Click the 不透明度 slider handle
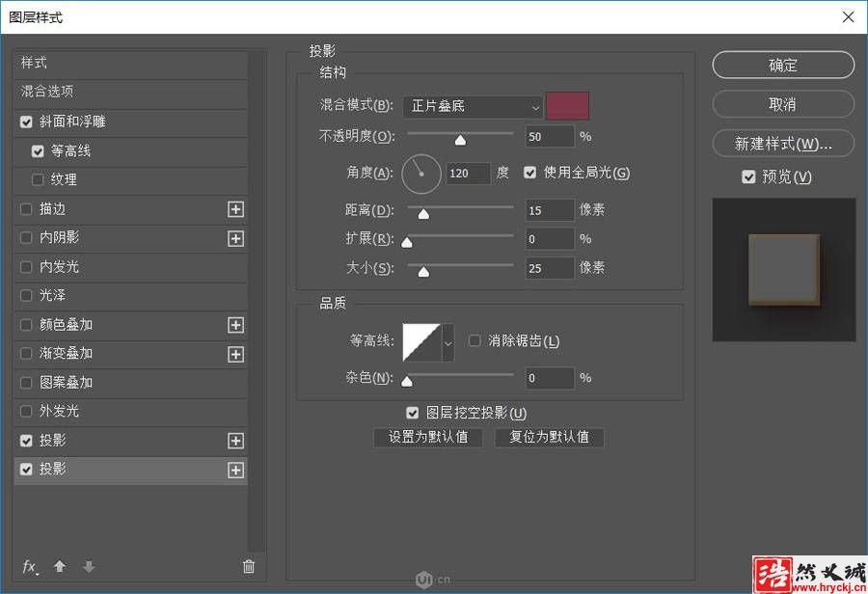The width and height of the screenshot is (868, 594). [460, 140]
